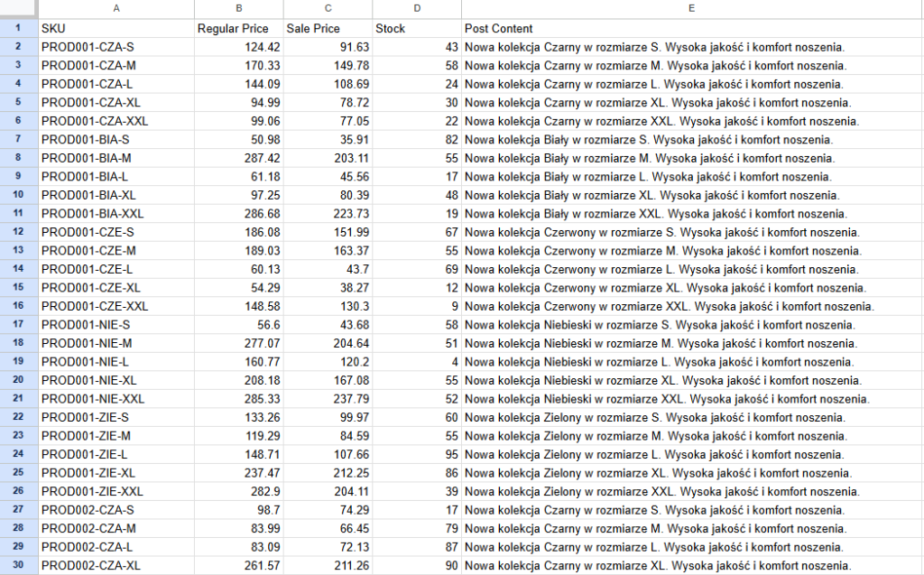
Task: Select the stock cell showing 95
Action: 416,455
